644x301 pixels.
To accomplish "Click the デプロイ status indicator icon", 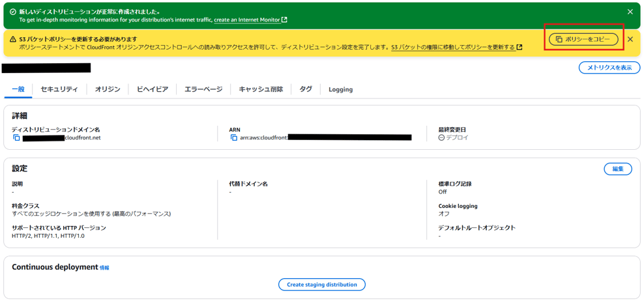I will [441, 137].
